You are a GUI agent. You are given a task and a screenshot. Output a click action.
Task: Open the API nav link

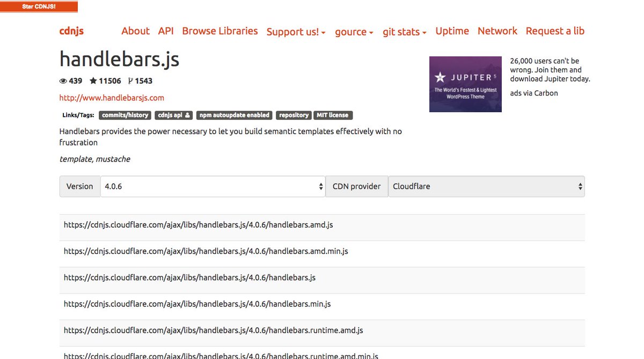[166, 31]
